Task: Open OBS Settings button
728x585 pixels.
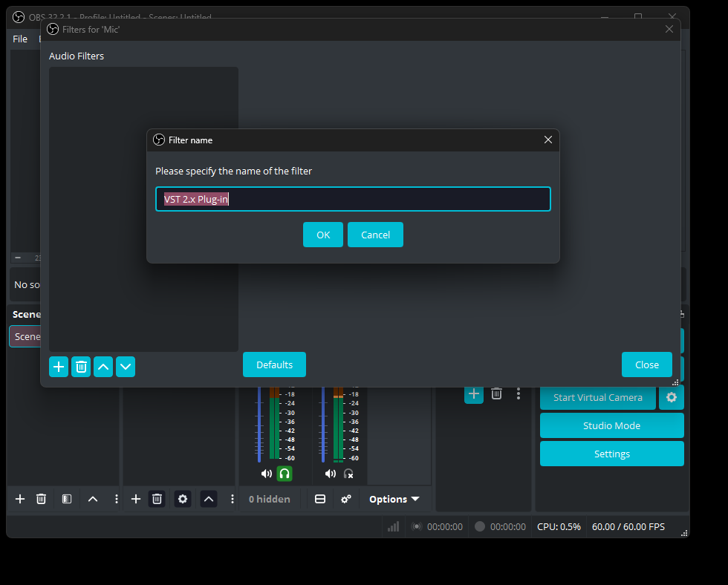Action: point(611,454)
